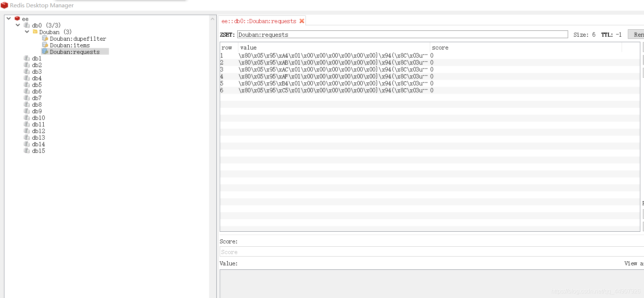Sort by the row column header
This screenshot has width=644, height=298.
click(x=229, y=47)
